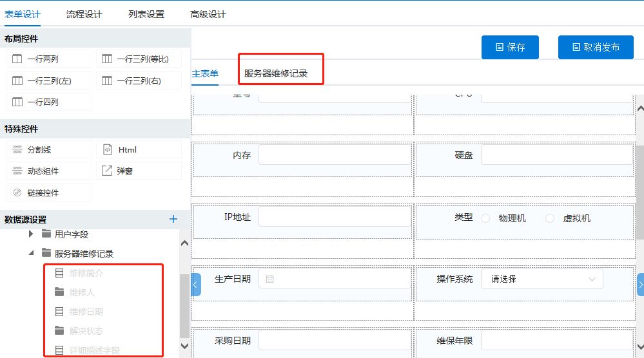Select the 一行三列(左) layout control
Image resolution: width=644 pixels, height=358 pixels.
pyautogui.click(x=49, y=80)
